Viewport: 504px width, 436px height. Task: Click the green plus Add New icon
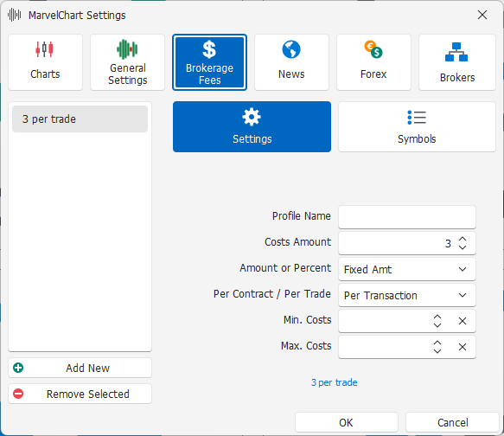point(18,368)
